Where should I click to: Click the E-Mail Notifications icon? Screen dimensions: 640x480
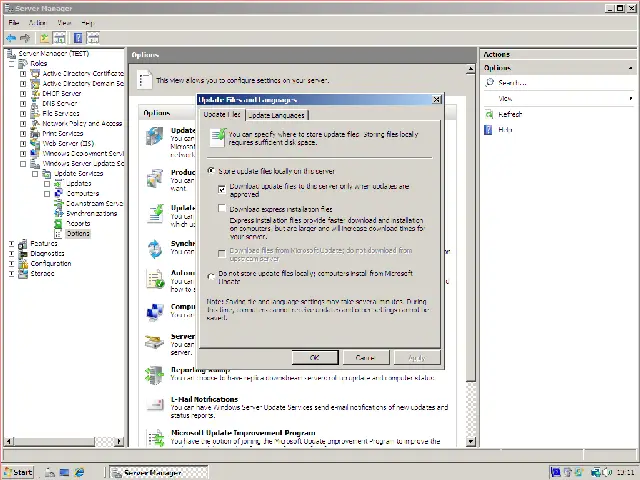click(x=155, y=404)
